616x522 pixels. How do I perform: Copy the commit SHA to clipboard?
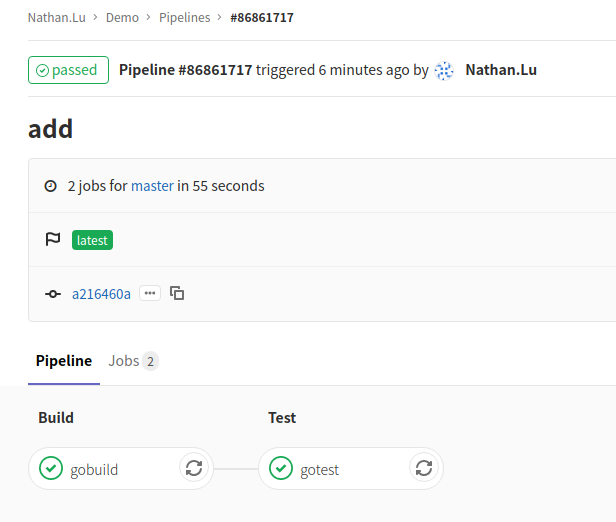177,293
